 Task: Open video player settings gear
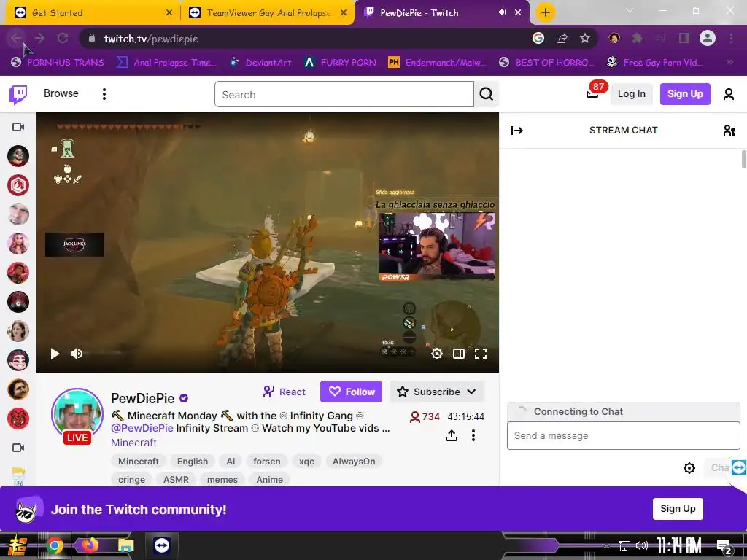click(436, 354)
